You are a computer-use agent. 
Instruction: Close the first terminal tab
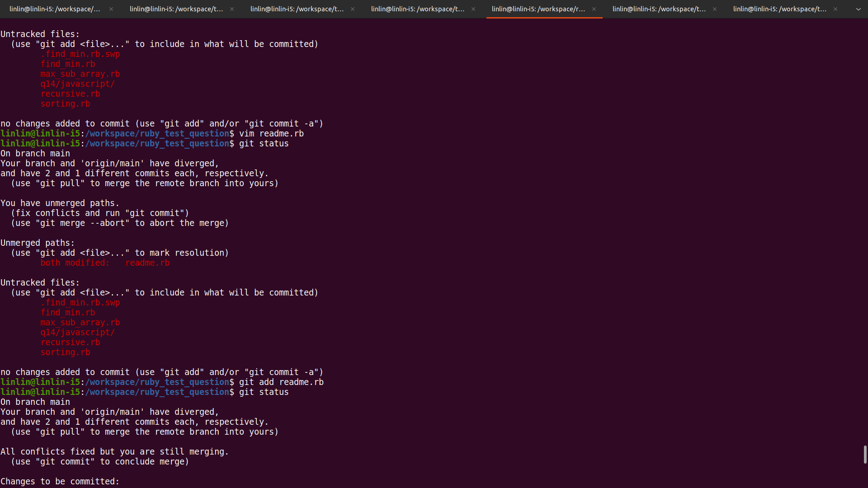[111, 9]
